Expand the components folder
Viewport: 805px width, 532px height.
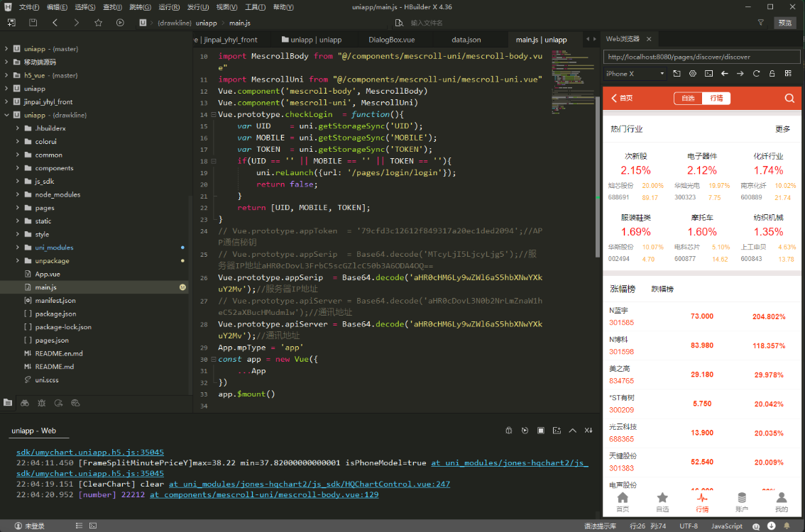point(18,167)
